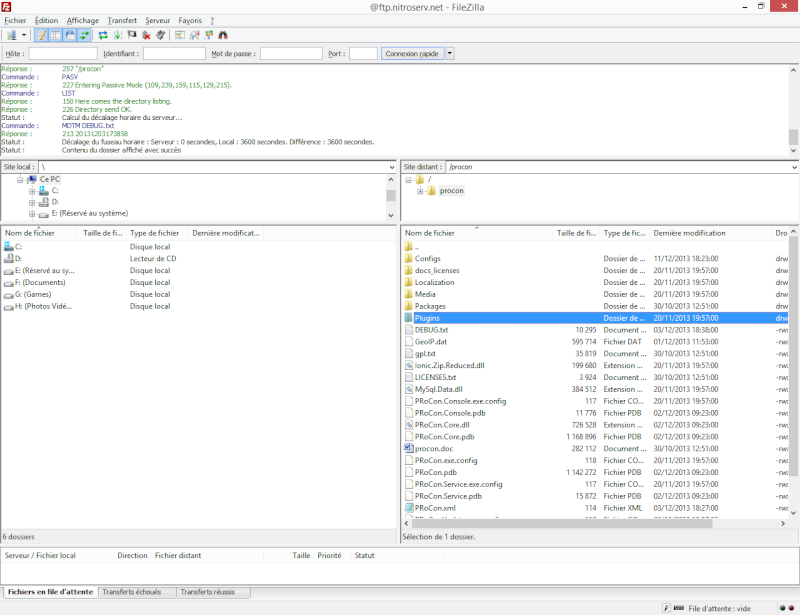Open the Site distant path dropdown

tap(794, 167)
